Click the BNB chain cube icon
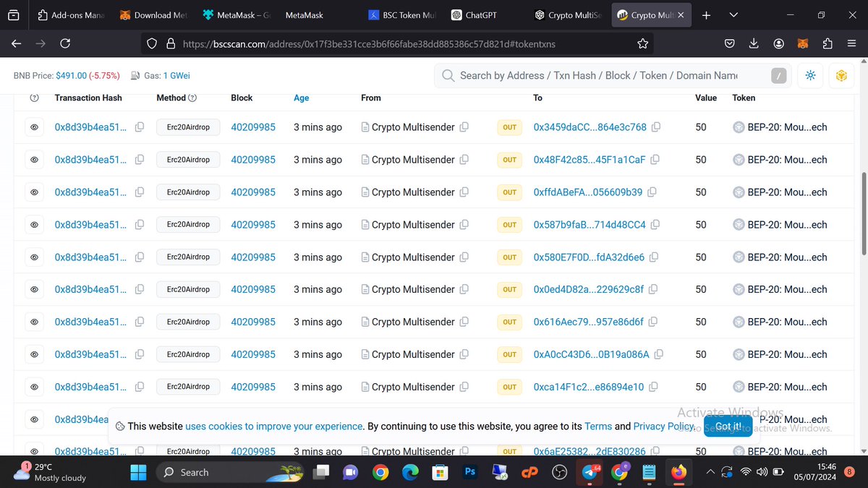868x488 pixels. [x=841, y=75]
